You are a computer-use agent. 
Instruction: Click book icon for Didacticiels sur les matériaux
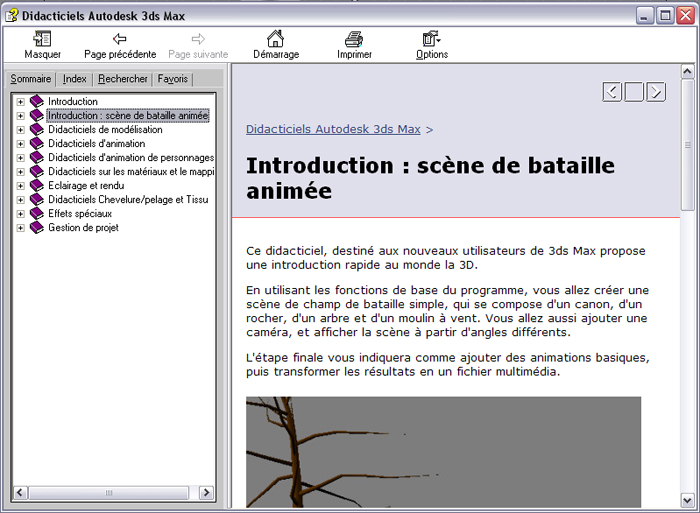tap(37, 171)
